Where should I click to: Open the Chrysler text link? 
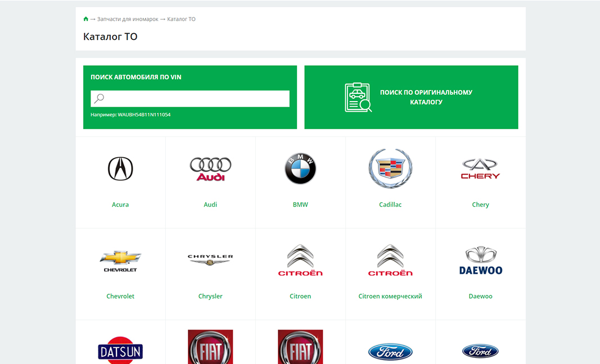tap(210, 297)
